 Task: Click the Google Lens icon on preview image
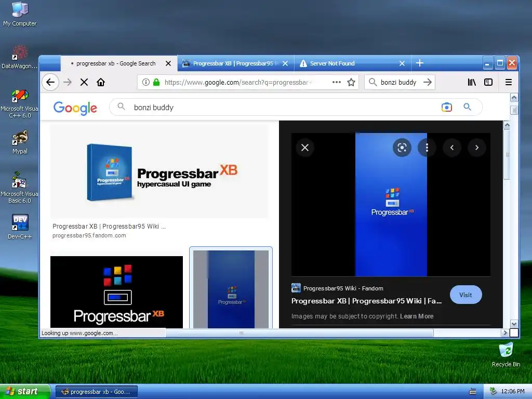[402, 148]
